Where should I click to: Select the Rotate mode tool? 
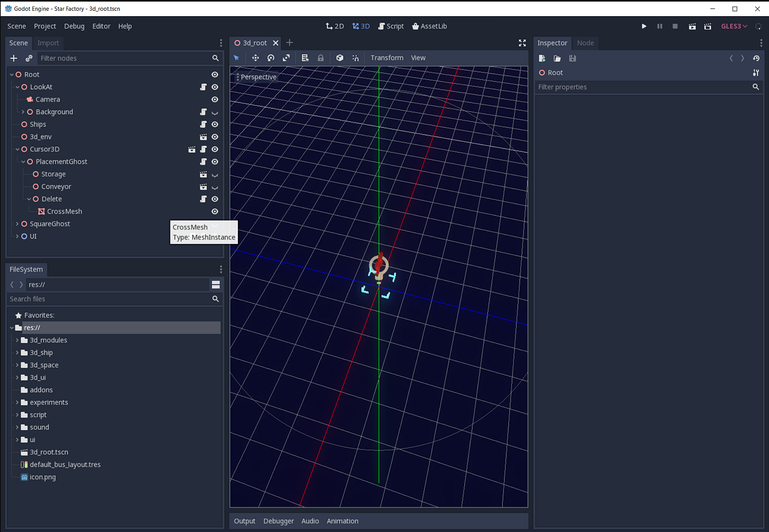(271, 58)
